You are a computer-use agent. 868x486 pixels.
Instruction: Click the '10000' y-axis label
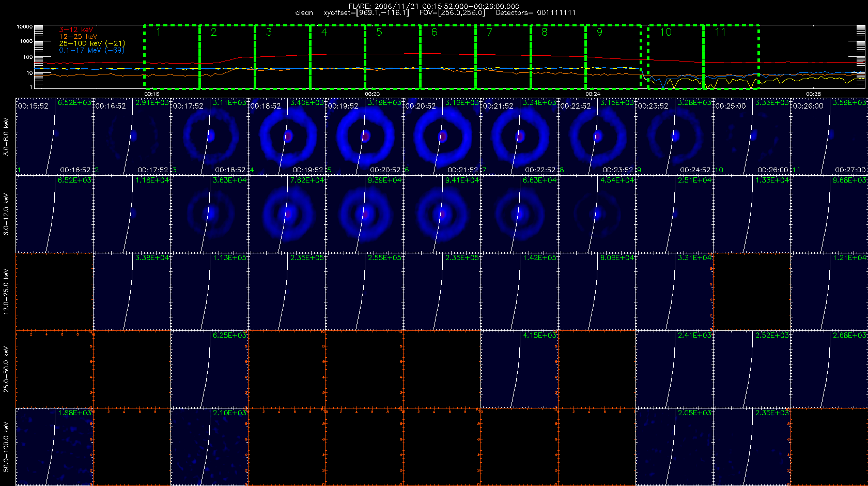tap(24, 27)
